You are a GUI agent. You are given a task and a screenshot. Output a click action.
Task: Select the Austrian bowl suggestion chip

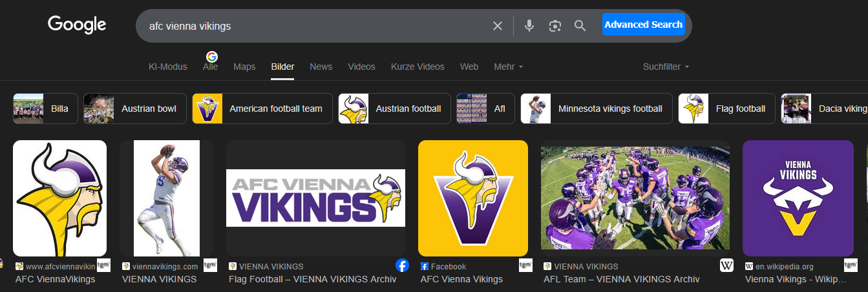pos(135,109)
